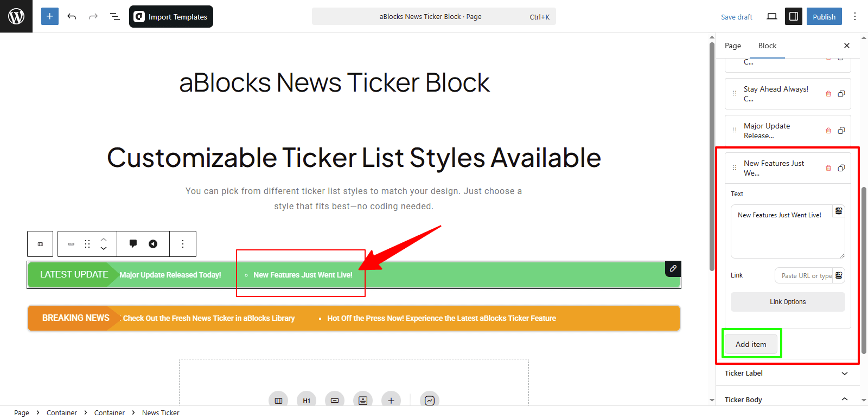Image resolution: width=868 pixels, height=419 pixels.
Task: Delete the 'Stay Ahead Always!' item
Action: point(828,94)
